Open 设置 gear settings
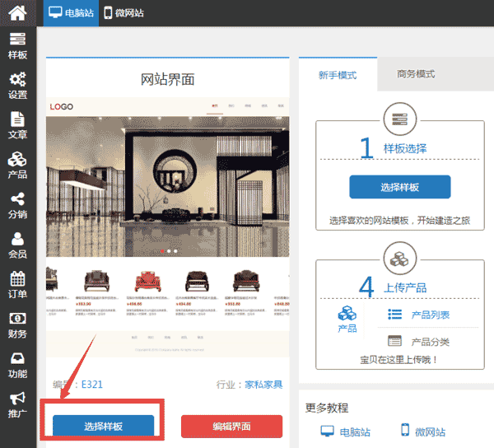Viewport: 494px width, 448px height. click(x=17, y=86)
